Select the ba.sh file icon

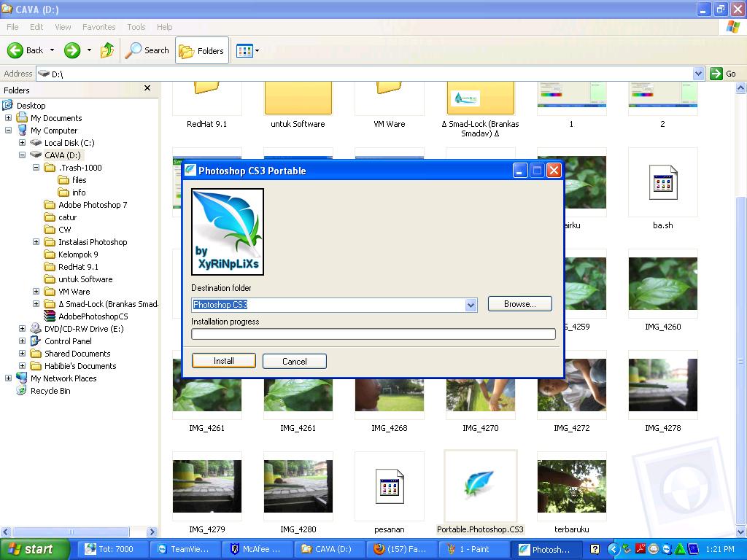(x=662, y=183)
